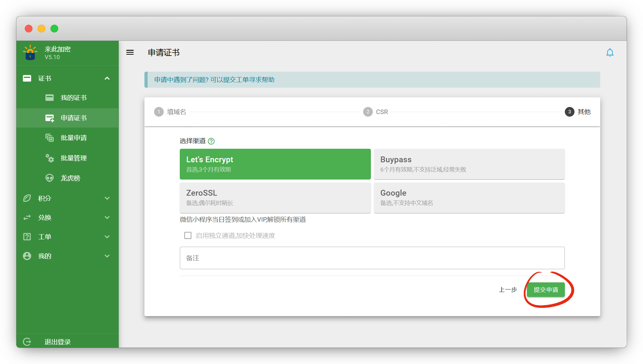Open 批量管理 in the sidebar
643x364 pixels.
[x=73, y=158]
